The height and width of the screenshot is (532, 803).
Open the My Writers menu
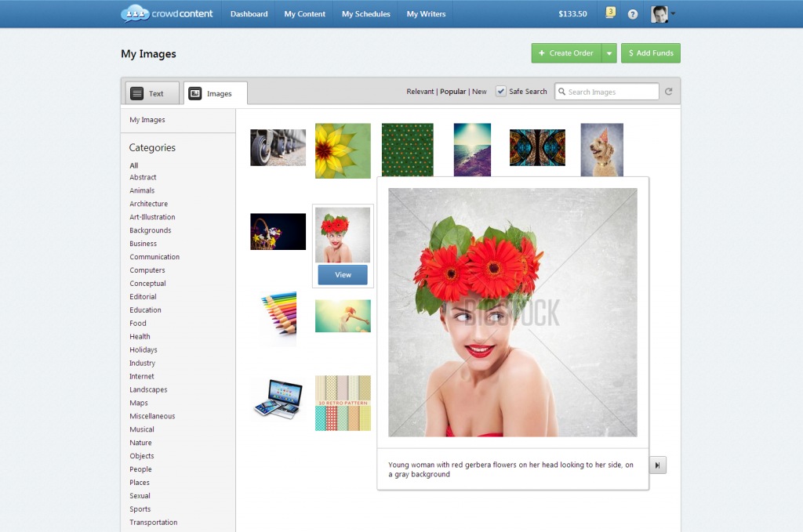click(x=425, y=13)
